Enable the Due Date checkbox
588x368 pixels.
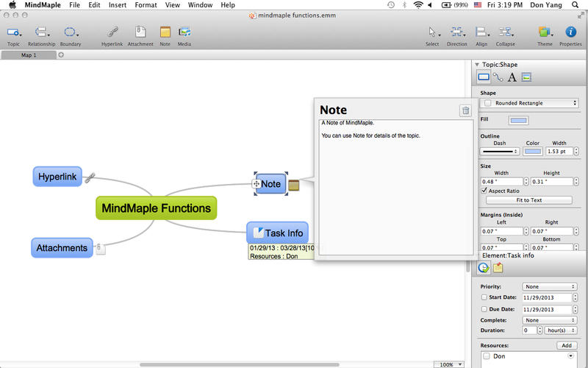484,309
